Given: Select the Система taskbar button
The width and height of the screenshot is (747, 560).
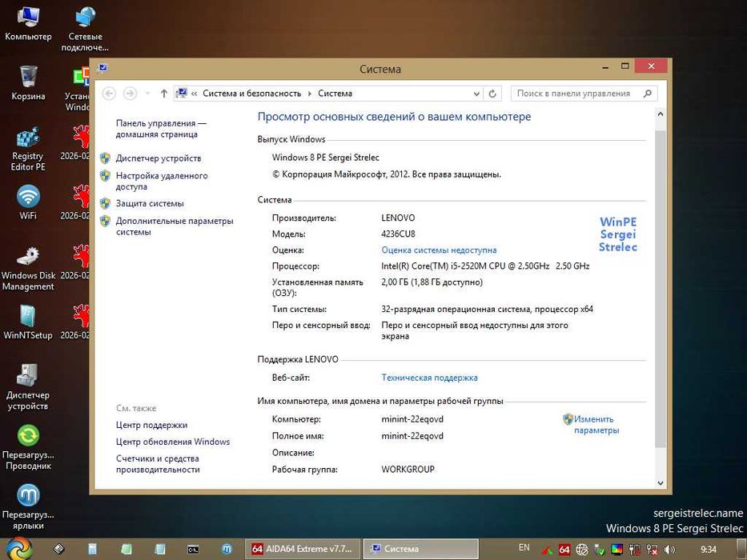Looking at the screenshot, I should click(421, 549).
